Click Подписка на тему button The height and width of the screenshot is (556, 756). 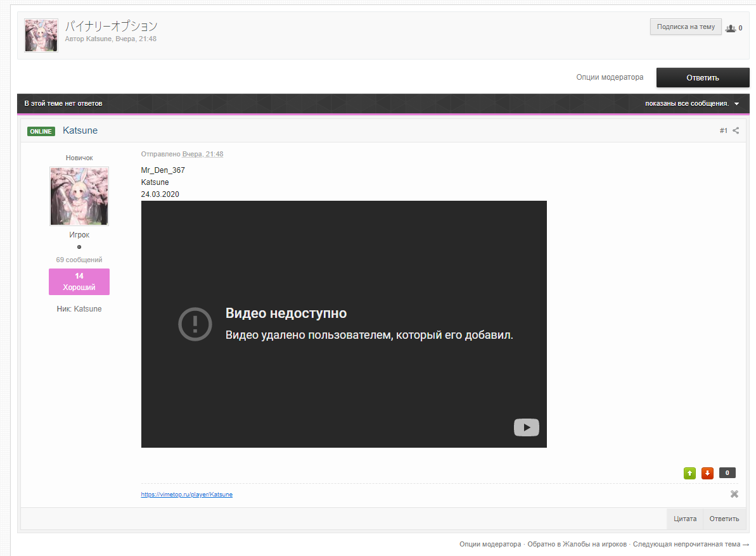coord(686,27)
